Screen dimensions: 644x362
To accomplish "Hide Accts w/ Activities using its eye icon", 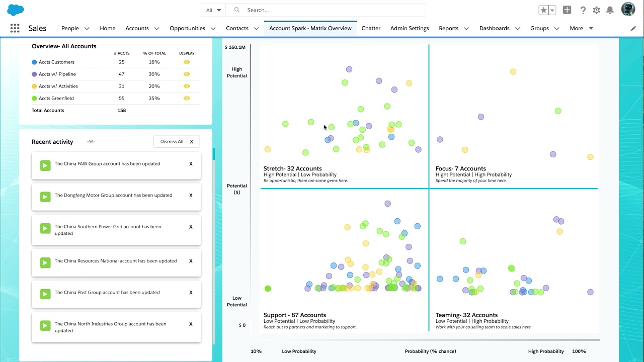I will coord(187,86).
